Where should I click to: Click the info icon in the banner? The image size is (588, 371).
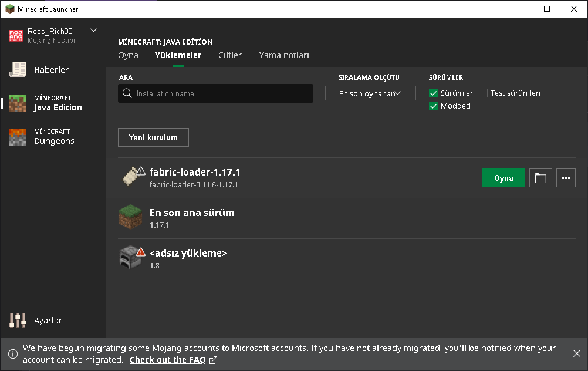click(13, 354)
